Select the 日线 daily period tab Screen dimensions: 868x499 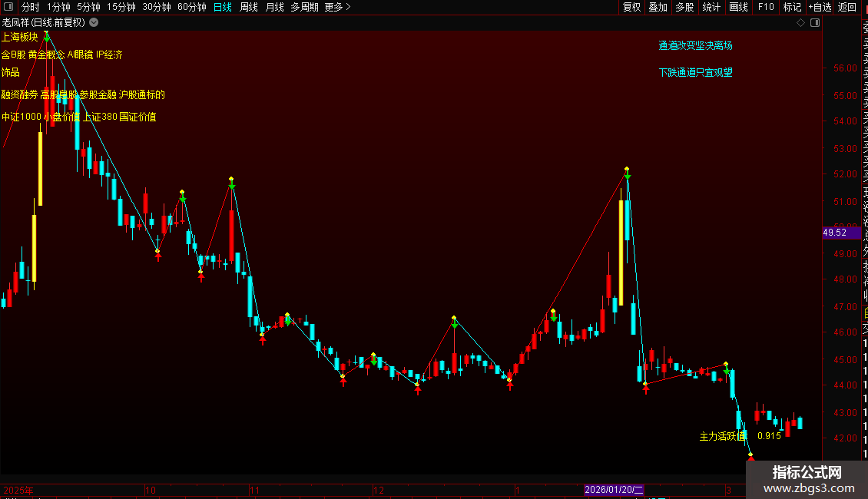point(223,7)
